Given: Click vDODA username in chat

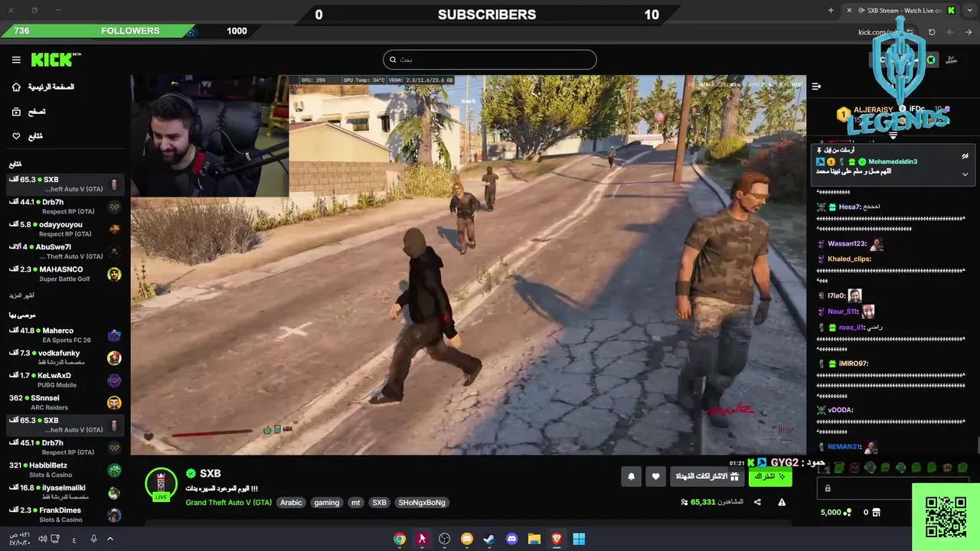Looking at the screenshot, I should point(840,410).
